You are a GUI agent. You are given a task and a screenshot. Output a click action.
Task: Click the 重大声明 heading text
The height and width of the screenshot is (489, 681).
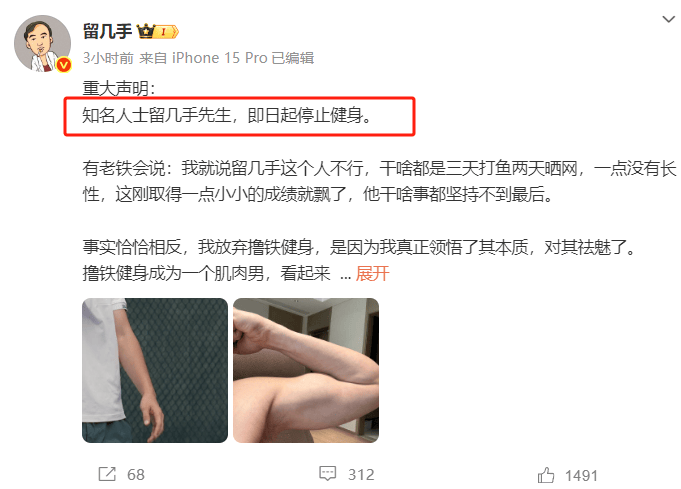[x=119, y=88]
